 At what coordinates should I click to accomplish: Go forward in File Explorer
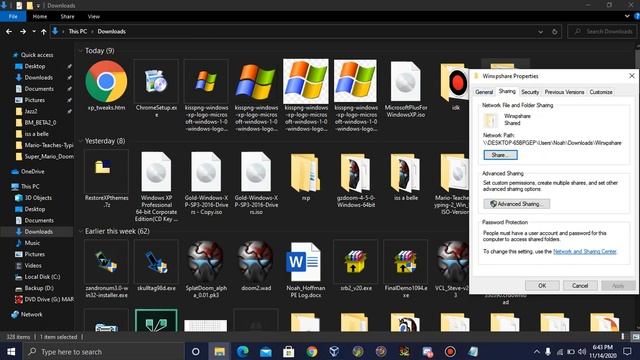tap(23, 31)
